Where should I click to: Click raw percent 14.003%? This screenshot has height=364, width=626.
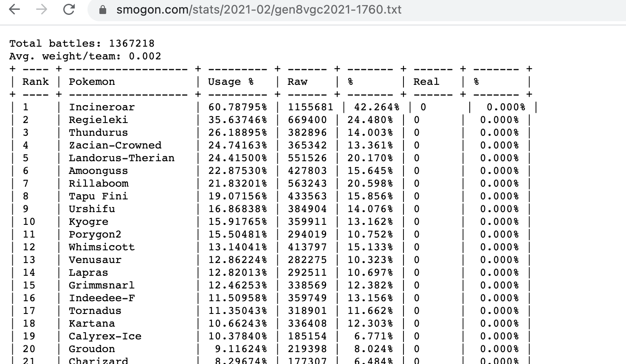pyautogui.click(x=370, y=132)
